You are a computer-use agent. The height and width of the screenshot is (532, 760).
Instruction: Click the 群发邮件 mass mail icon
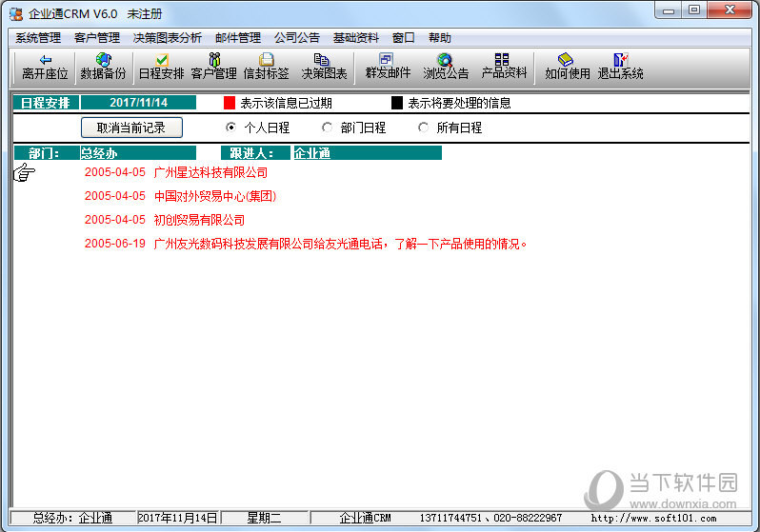tap(388, 67)
